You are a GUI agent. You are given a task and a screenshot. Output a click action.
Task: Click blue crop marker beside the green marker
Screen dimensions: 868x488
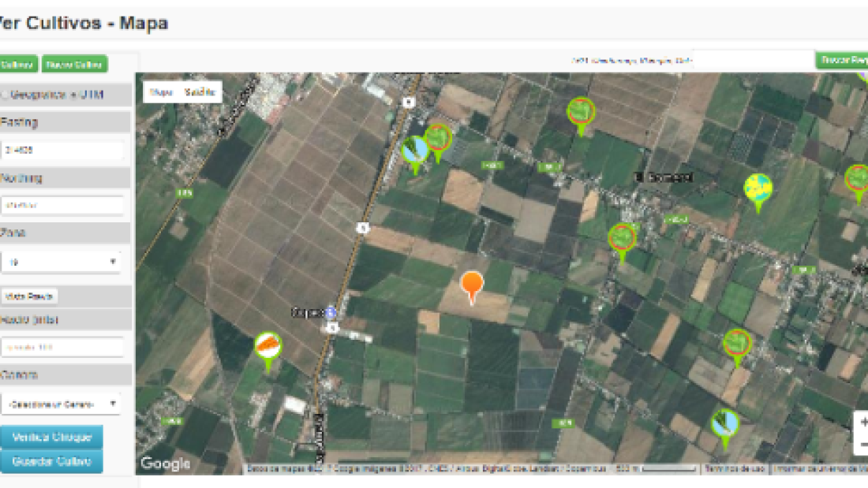414,154
